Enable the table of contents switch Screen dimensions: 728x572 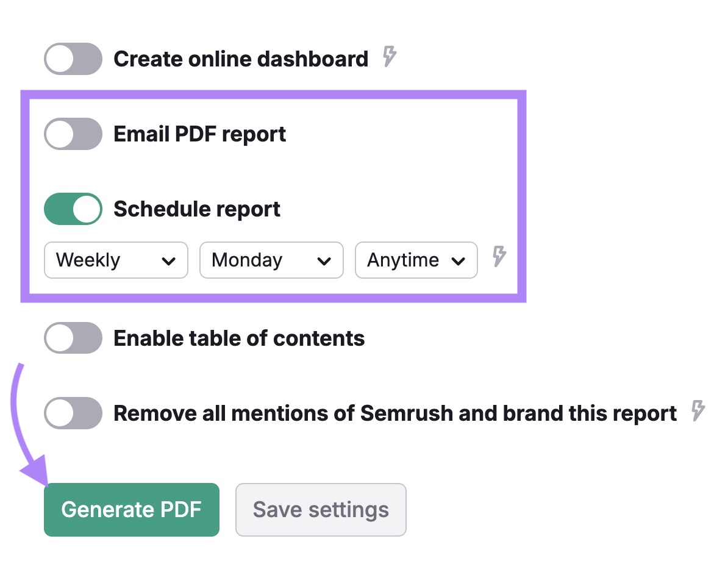coord(73,338)
